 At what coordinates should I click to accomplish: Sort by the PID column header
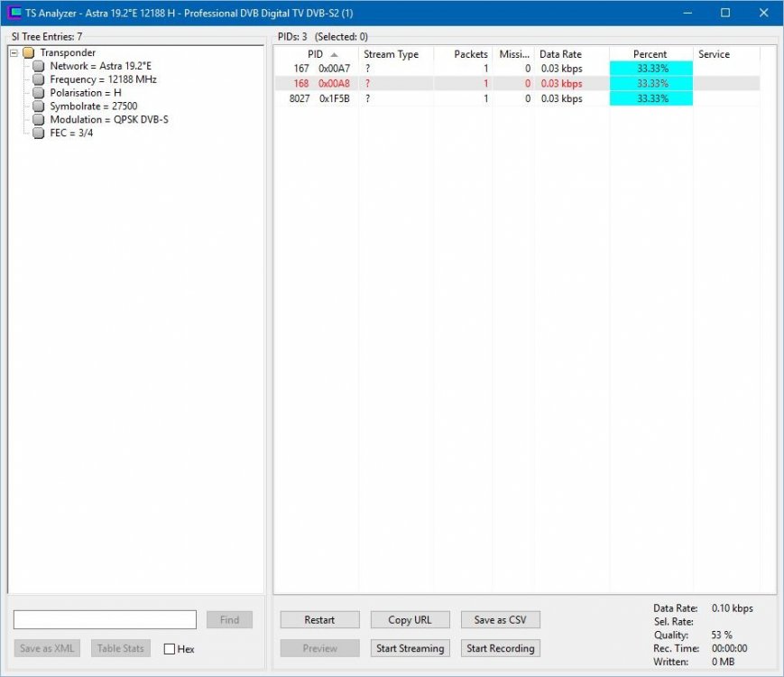coord(316,54)
